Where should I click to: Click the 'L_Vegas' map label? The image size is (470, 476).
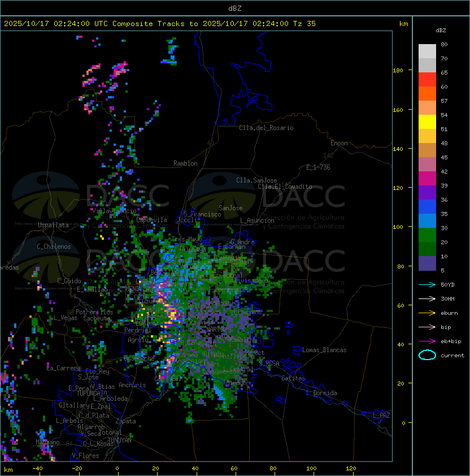pyautogui.click(x=66, y=318)
